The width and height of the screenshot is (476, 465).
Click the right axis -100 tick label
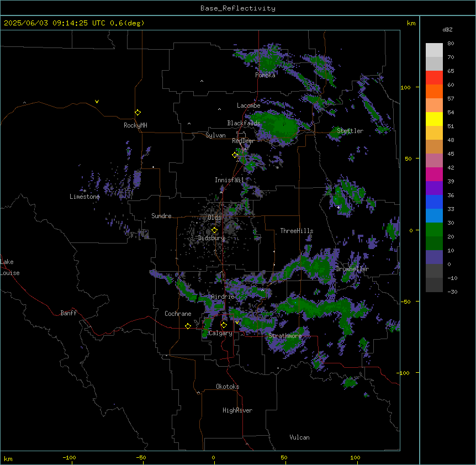coord(404,373)
